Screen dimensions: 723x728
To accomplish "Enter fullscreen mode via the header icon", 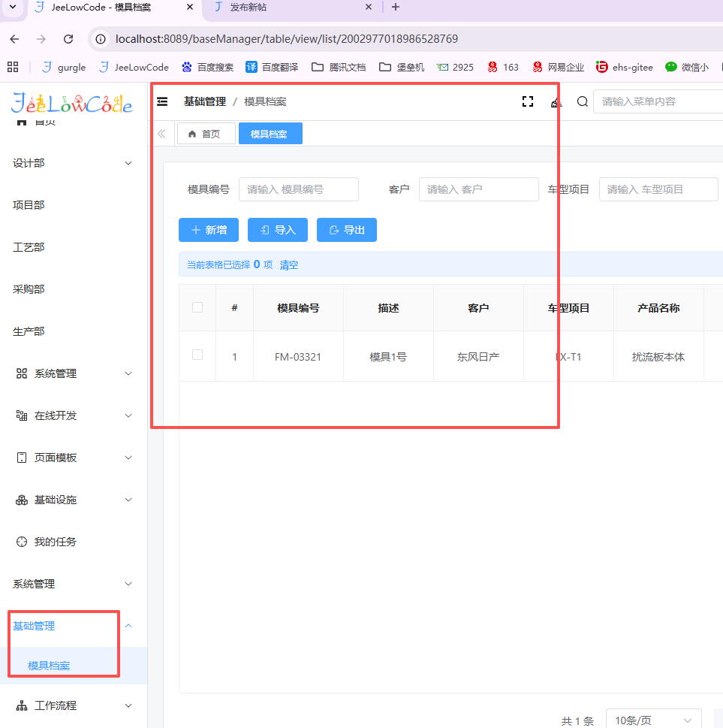I will [x=527, y=102].
